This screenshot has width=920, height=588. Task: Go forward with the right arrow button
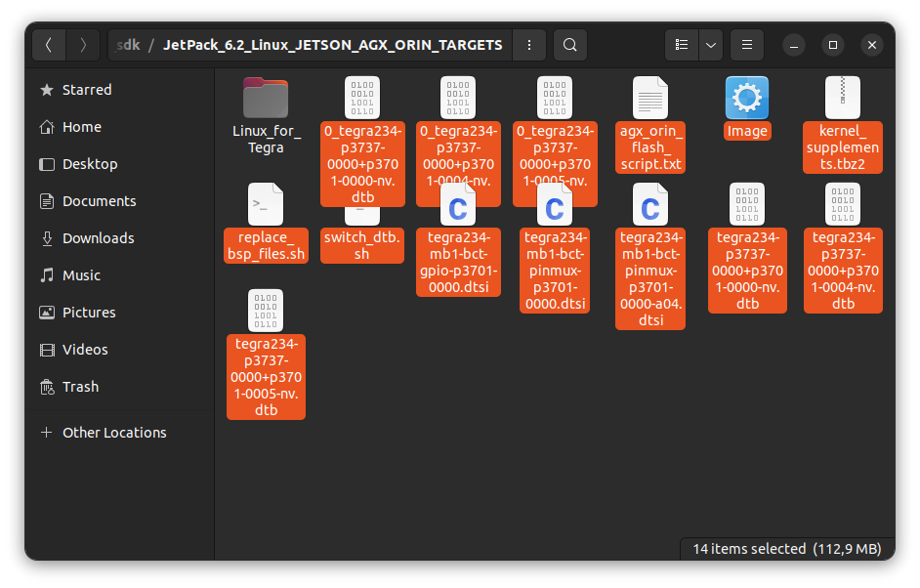click(x=82, y=45)
